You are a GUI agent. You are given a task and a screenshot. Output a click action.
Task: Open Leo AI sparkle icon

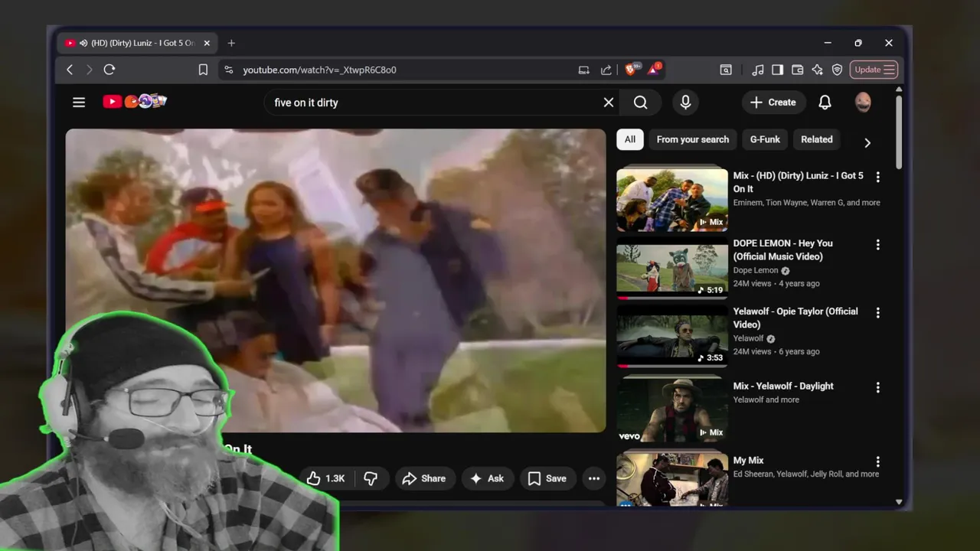[818, 70]
